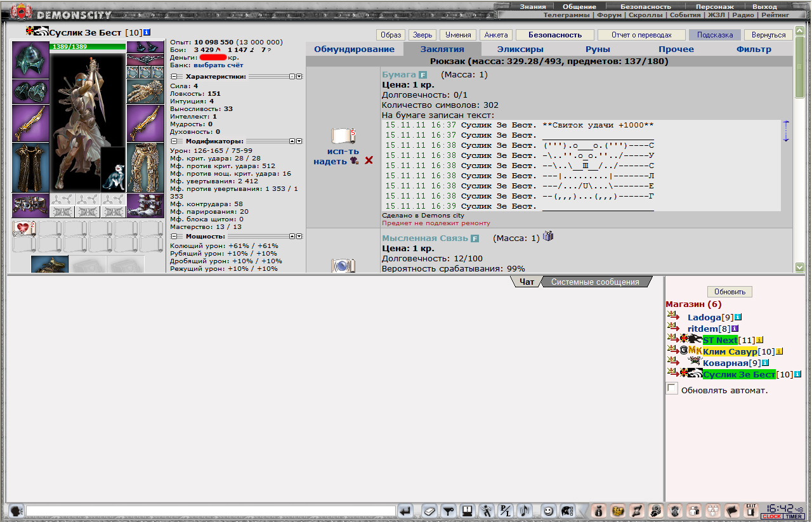This screenshot has height=522, width=812.
Task: Collapse the Характеристики section
Action: click(174, 76)
